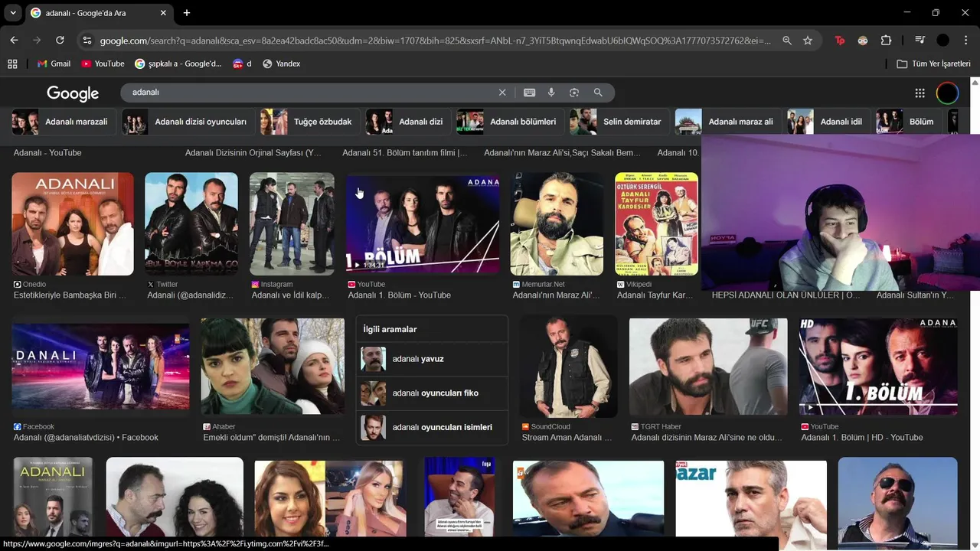Open YouTube bookmark
980x551 pixels.
[103, 64]
